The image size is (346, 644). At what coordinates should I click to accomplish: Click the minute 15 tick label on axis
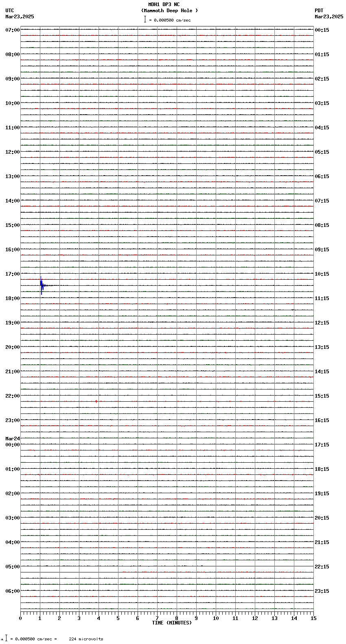[313, 618]
